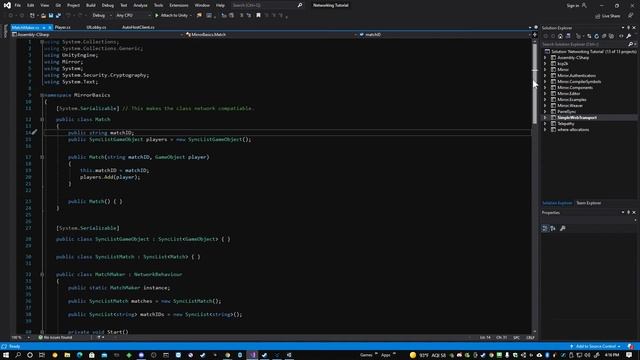This screenshot has height=360, width=640.
Task: Open the Any CPU platform dropdown
Action: coord(133,16)
